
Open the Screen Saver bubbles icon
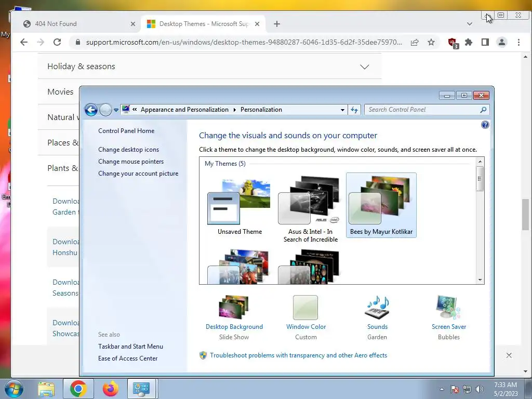pyautogui.click(x=448, y=308)
